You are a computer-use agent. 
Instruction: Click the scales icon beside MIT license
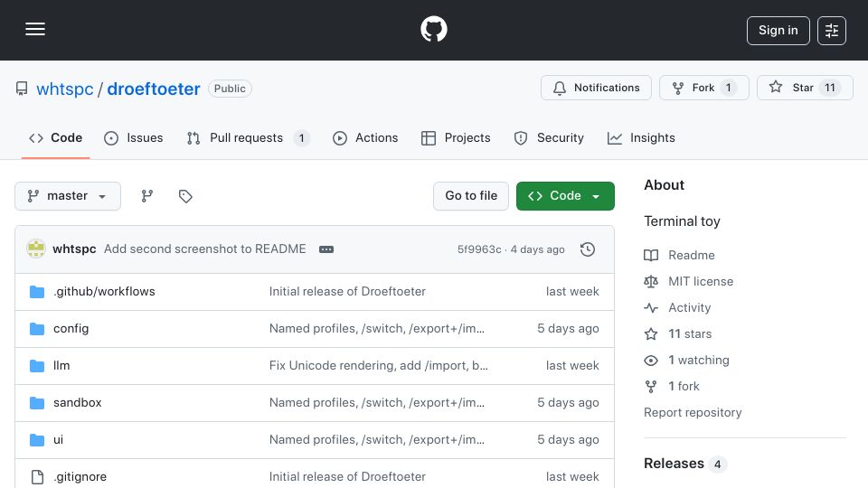(651, 282)
